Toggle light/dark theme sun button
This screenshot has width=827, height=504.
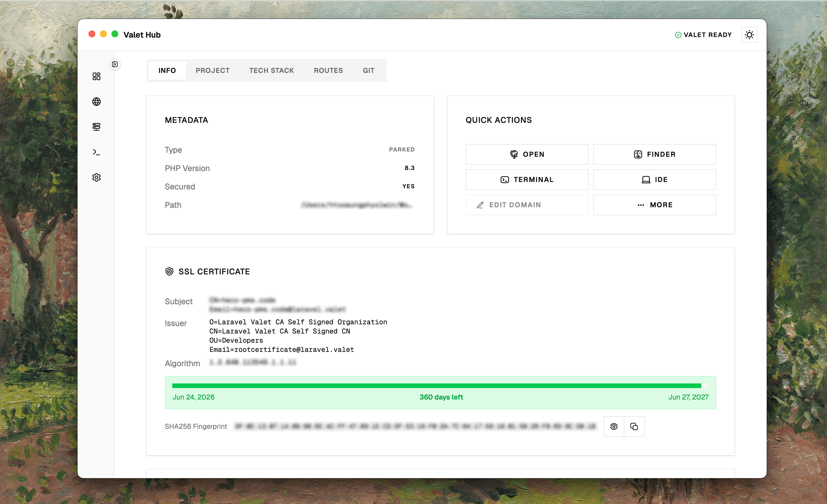pyautogui.click(x=749, y=35)
